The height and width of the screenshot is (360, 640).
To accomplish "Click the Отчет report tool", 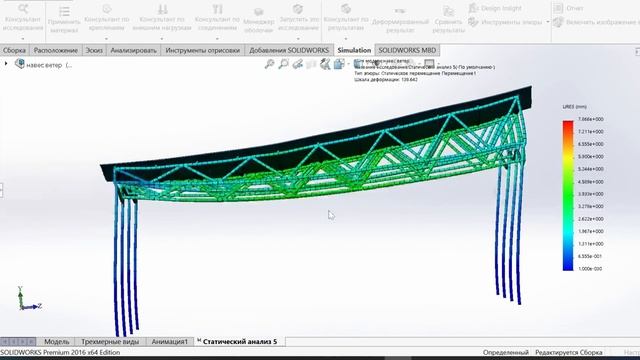I will tap(569, 8).
